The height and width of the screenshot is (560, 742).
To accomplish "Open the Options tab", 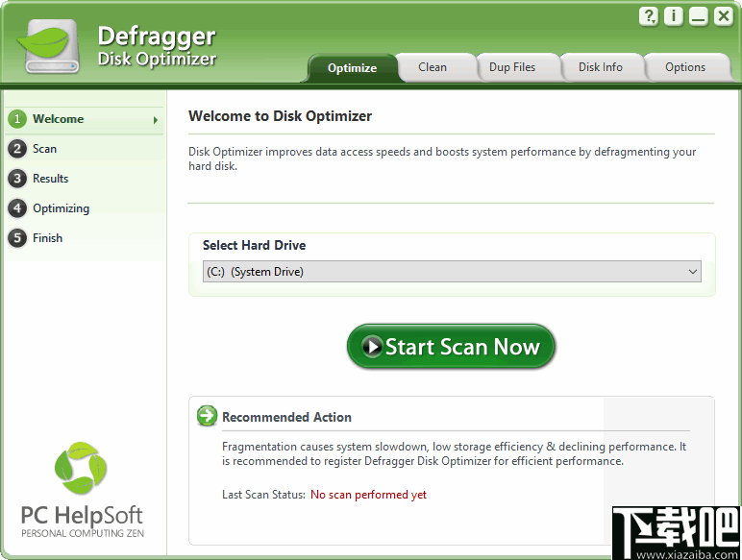I will (x=684, y=67).
